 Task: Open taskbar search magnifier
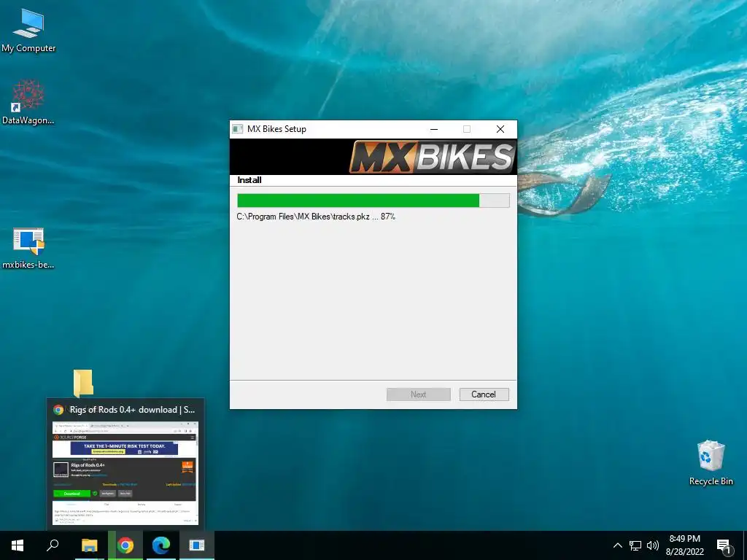click(x=53, y=545)
